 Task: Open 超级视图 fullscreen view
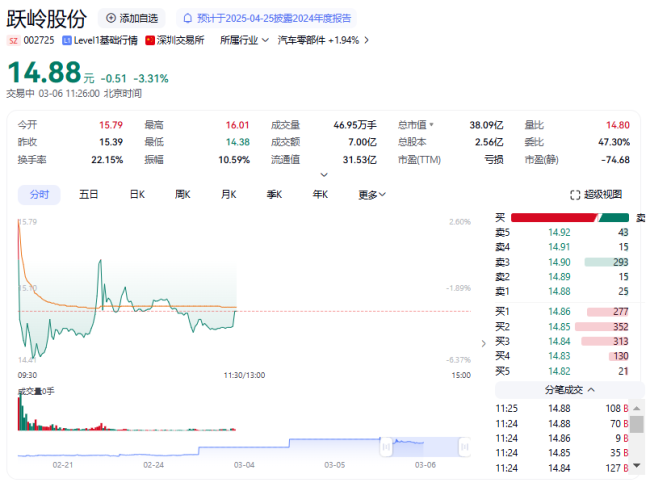pyautogui.click(x=596, y=194)
